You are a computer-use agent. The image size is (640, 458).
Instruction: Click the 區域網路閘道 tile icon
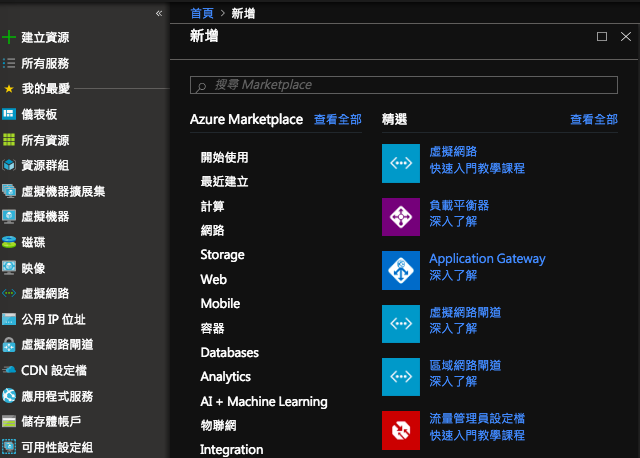(x=401, y=377)
